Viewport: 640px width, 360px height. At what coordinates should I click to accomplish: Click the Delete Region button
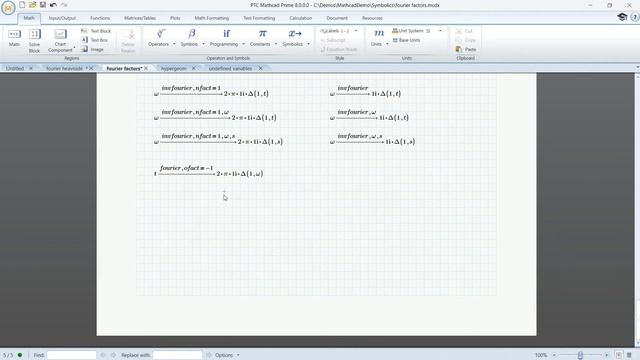(128, 41)
